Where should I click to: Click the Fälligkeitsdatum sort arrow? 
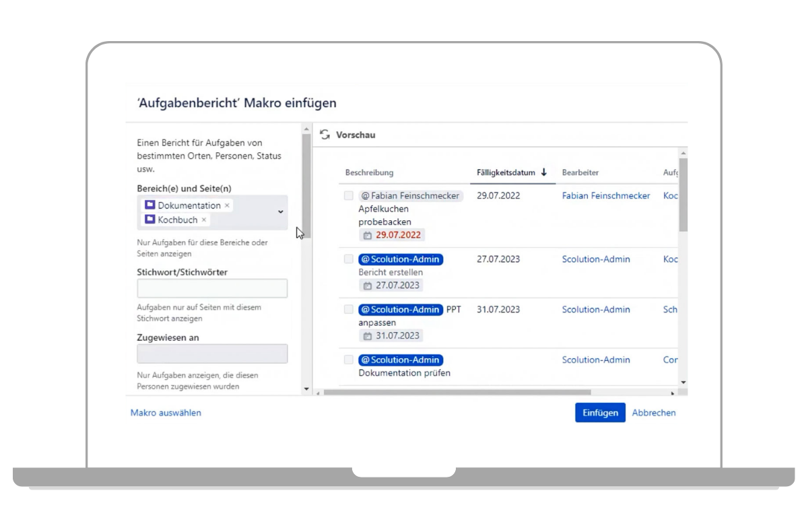(x=543, y=172)
